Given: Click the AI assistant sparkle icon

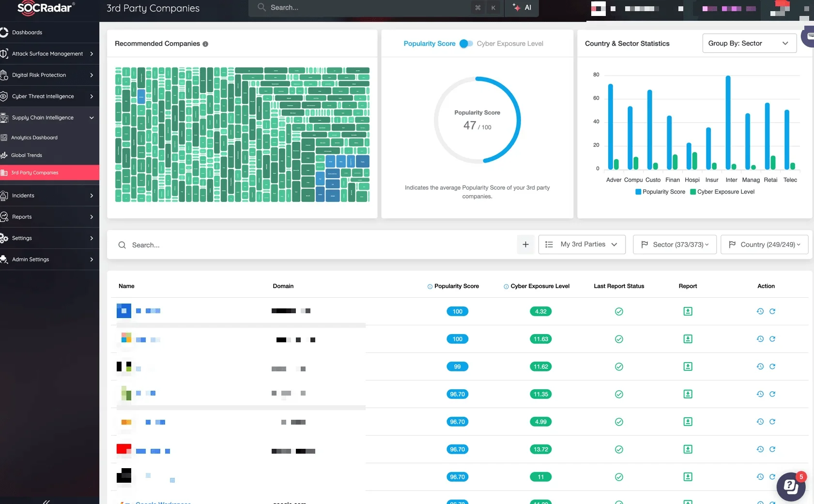Looking at the screenshot, I should pos(517,8).
